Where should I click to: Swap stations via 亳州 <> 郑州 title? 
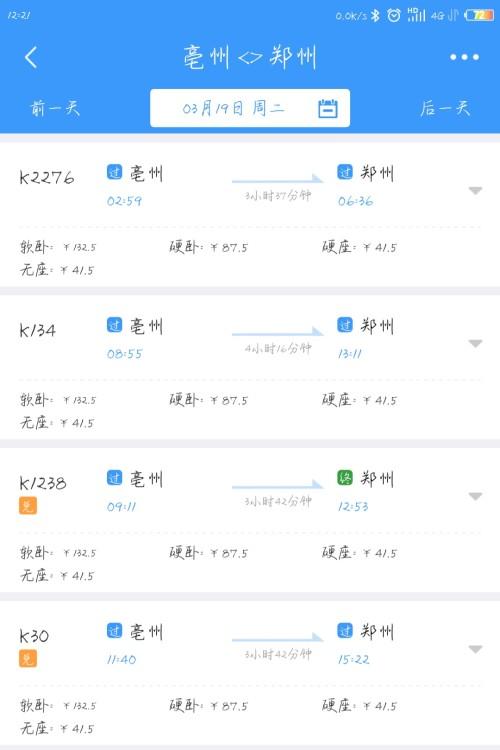coord(249,57)
